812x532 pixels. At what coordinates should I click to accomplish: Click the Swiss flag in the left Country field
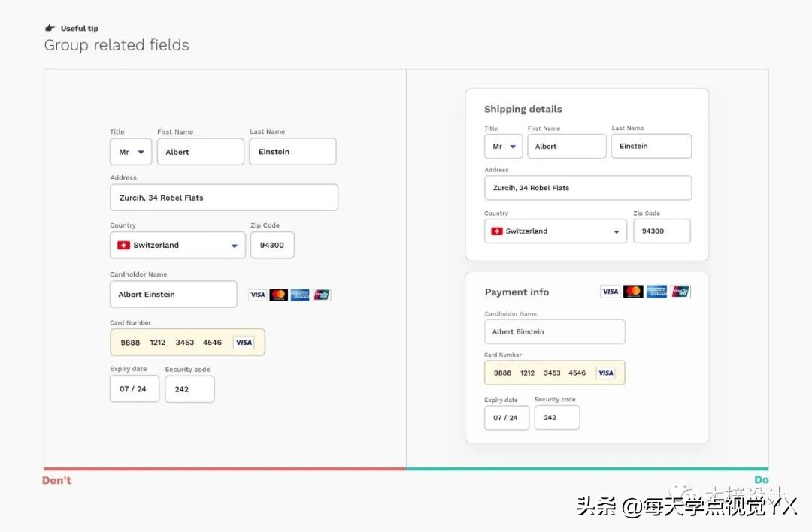(x=123, y=245)
